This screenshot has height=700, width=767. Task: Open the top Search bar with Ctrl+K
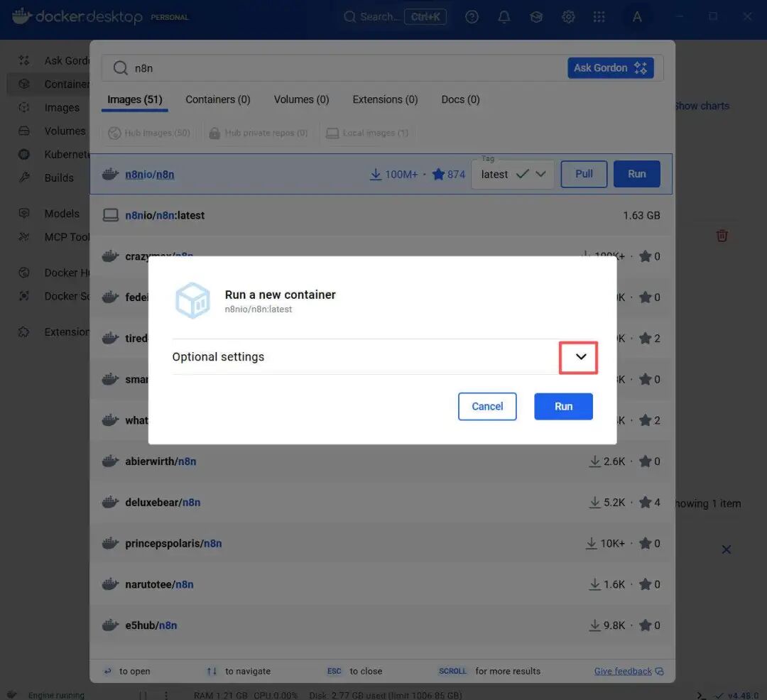coord(395,17)
